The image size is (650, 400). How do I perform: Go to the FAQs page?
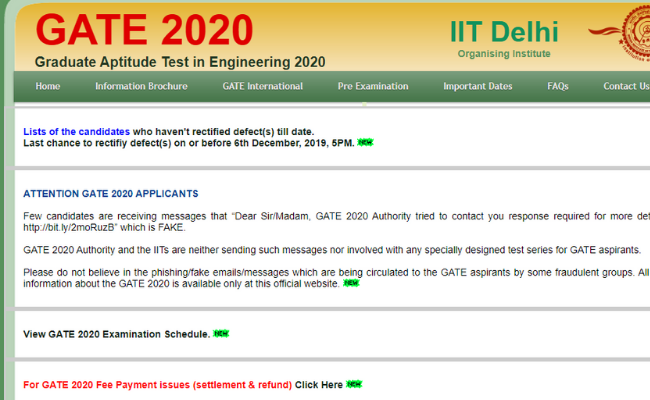click(x=557, y=86)
